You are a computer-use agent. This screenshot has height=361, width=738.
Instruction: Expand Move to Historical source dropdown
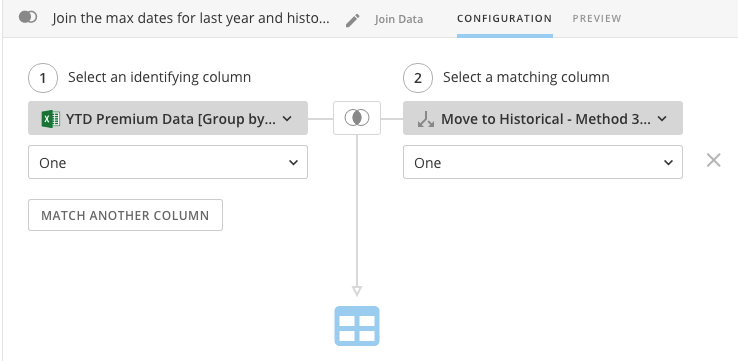pyautogui.click(x=543, y=118)
